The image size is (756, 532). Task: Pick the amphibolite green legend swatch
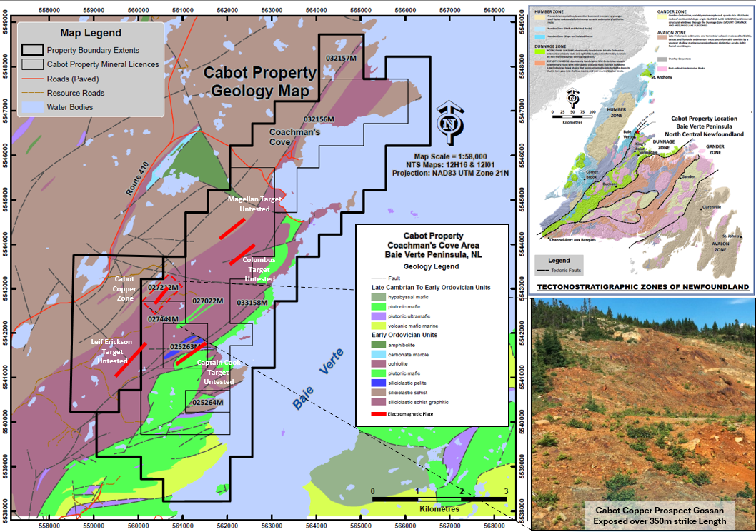click(x=379, y=346)
